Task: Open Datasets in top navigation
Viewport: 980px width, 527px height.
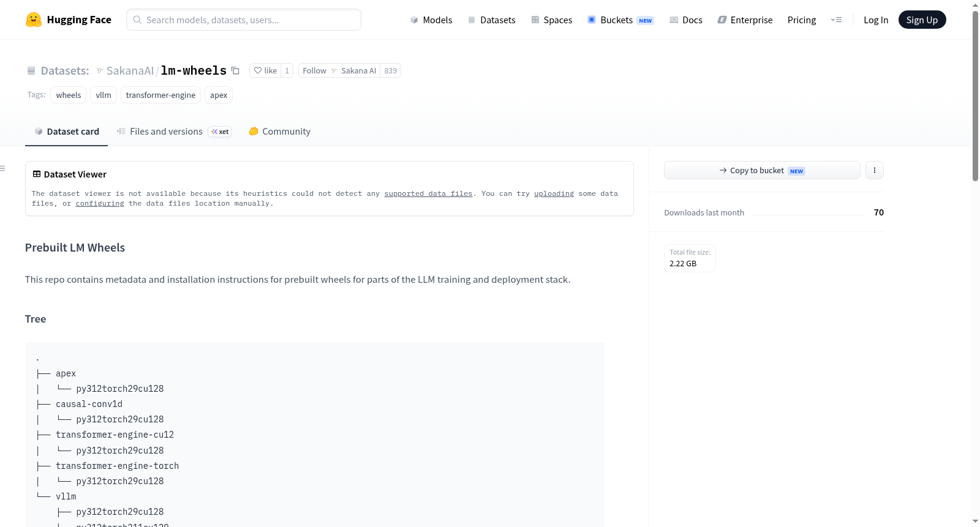Action: [491, 20]
